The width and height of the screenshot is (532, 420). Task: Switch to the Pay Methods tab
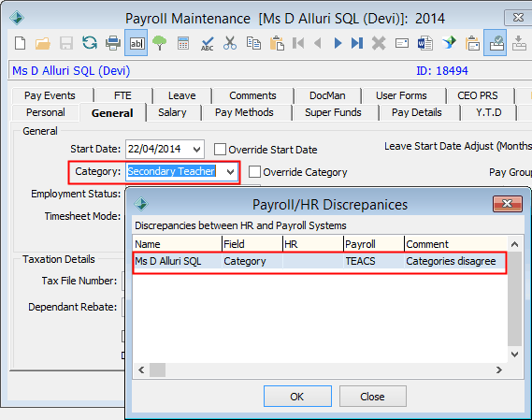(244, 112)
